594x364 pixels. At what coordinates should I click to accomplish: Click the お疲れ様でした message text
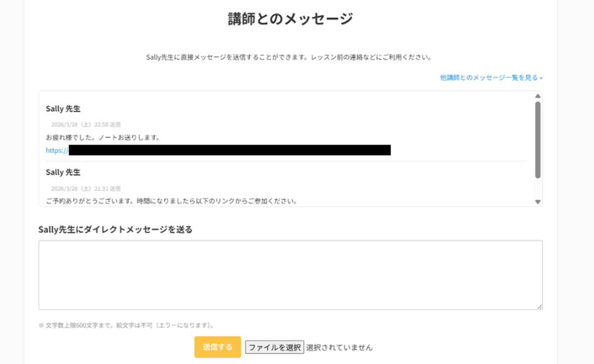(102, 137)
